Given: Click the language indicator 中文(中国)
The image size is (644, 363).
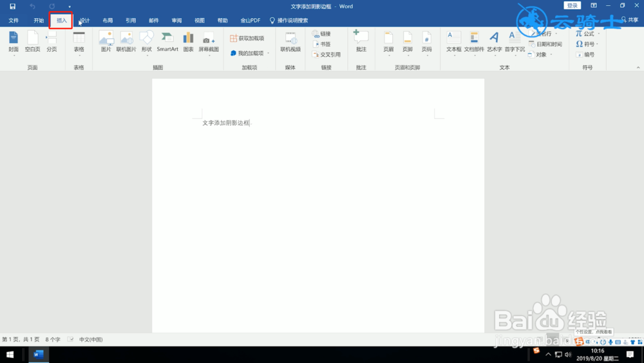Looking at the screenshot, I should pyautogui.click(x=91, y=340).
